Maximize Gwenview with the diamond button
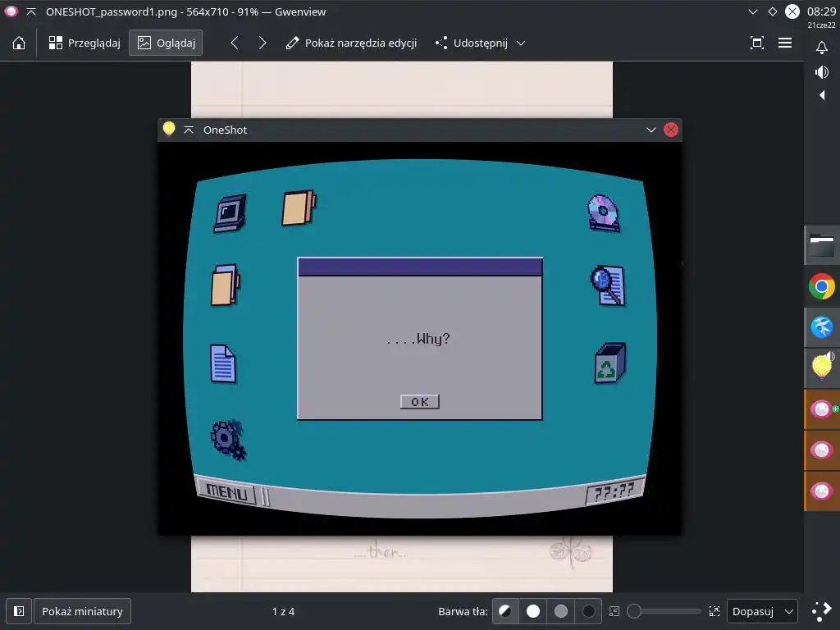The width and height of the screenshot is (840, 630). pyautogui.click(x=773, y=11)
